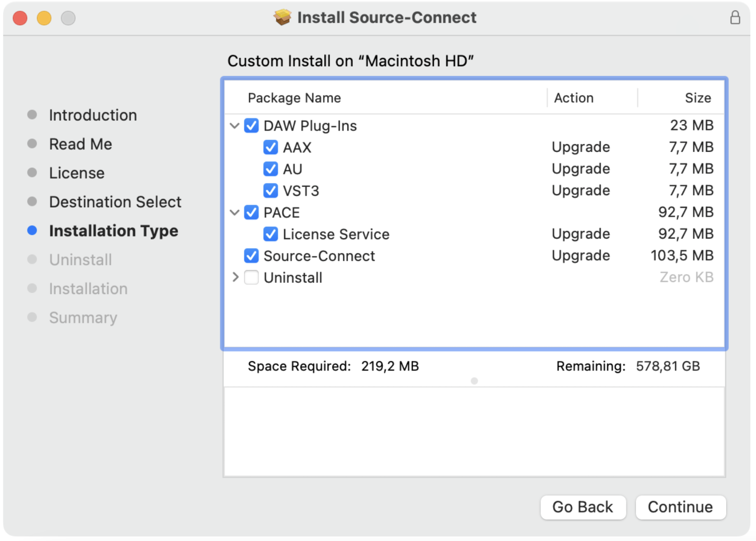Click the yellow minimize window button
Viewport: 756px width, 541px height.
[x=44, y=18]
